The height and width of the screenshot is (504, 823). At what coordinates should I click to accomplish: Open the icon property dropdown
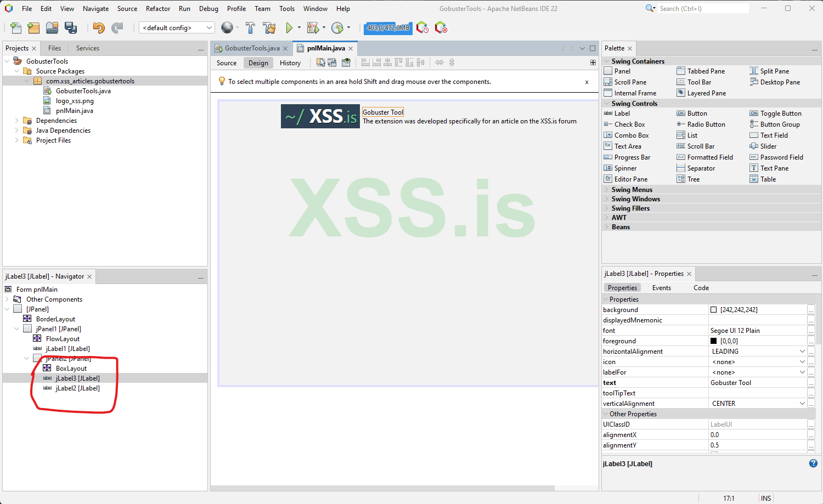[802, 362]
